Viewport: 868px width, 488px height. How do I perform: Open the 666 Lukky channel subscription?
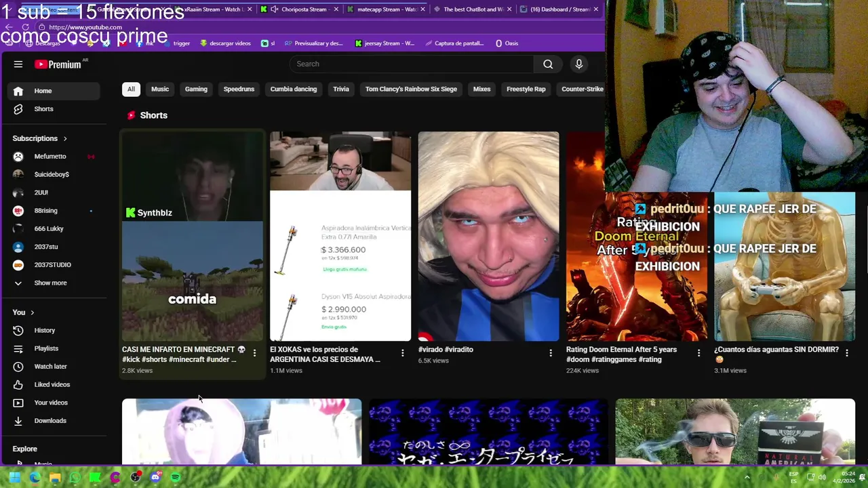pyautogui.click(x=53, y=228)
